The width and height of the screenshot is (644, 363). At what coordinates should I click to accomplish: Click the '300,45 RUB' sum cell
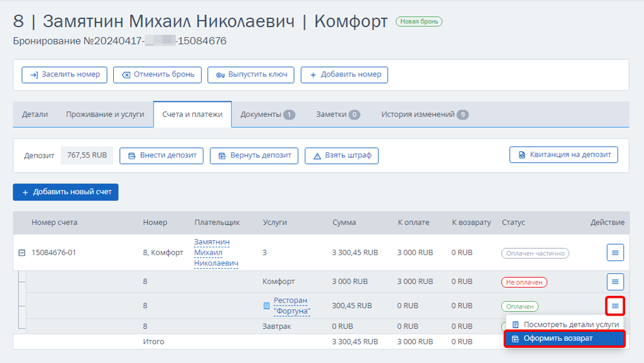tap(352, 306)
